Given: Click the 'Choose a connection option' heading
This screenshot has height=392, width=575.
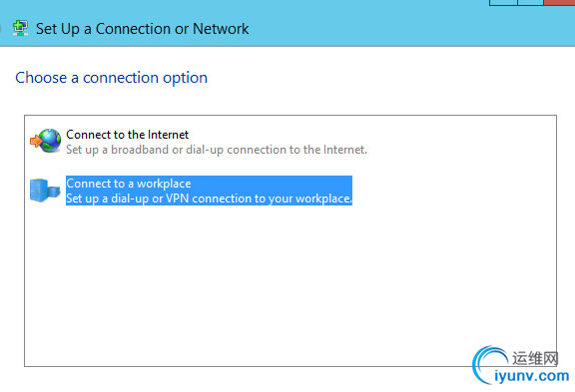Looking at the screenshot, I should click(x=112, y=78).
